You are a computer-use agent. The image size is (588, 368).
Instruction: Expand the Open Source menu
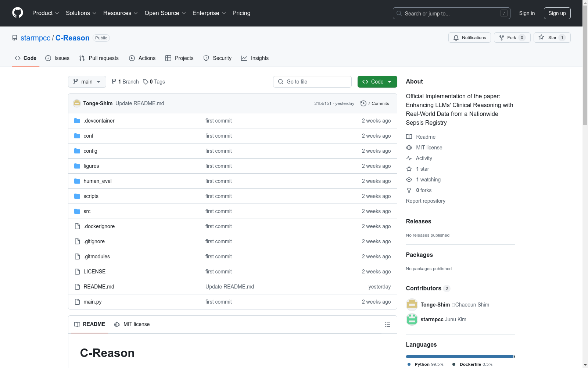coord(165,13)
